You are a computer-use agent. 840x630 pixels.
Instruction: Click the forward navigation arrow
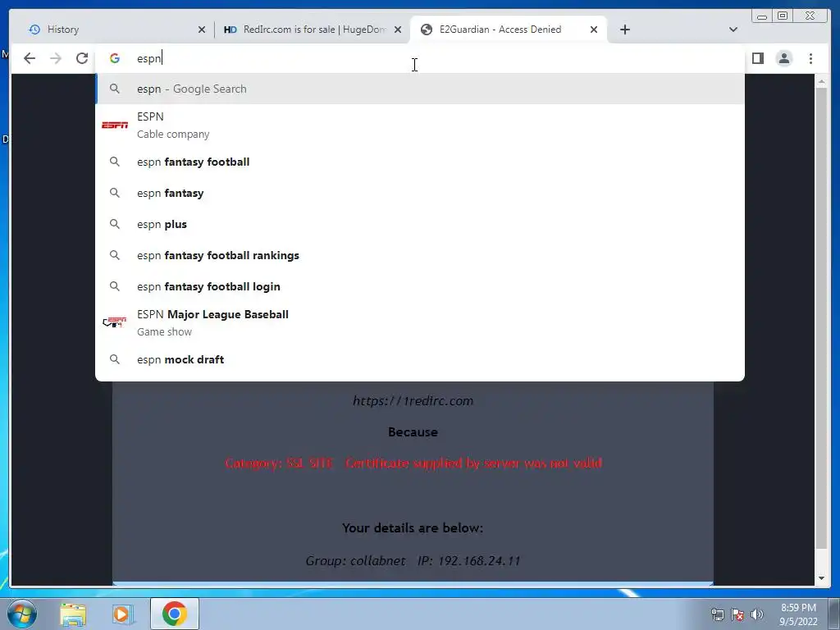[x=56, y=58]
